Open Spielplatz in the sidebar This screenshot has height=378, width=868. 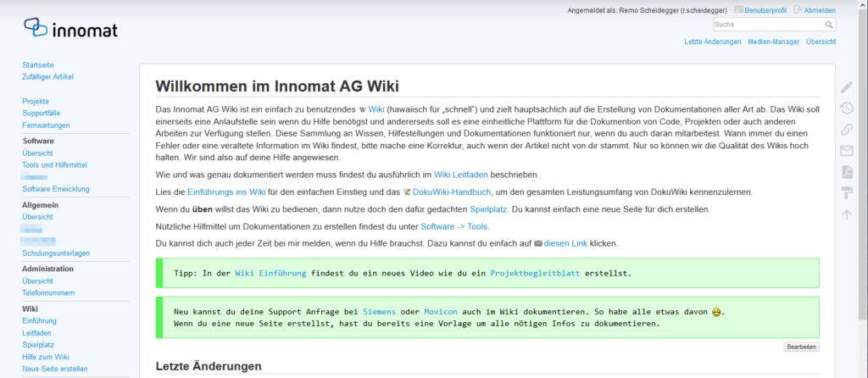38,345
